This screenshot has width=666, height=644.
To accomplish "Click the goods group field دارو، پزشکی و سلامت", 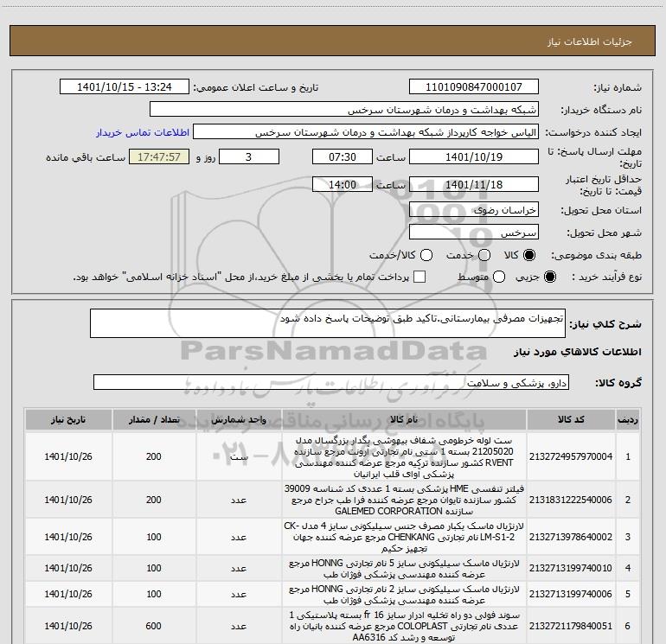I will [331, 382].
